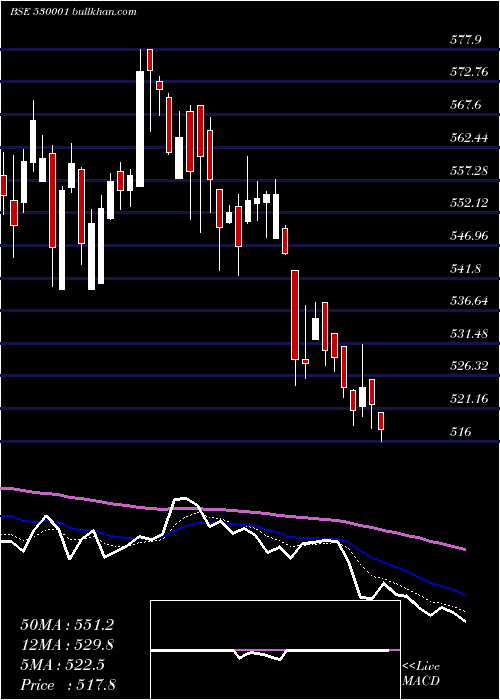The width and height of the screenshot is (500, 700).
Task: Click the 531.48 price level label
Action: (x=469, y=334)
